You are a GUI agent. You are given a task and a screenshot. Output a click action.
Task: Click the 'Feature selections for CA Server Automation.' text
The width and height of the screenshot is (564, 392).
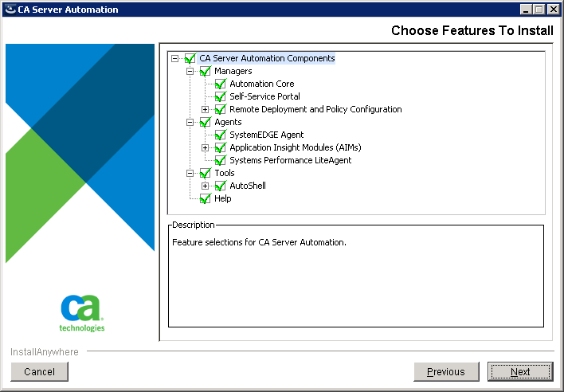coord(259,242)
